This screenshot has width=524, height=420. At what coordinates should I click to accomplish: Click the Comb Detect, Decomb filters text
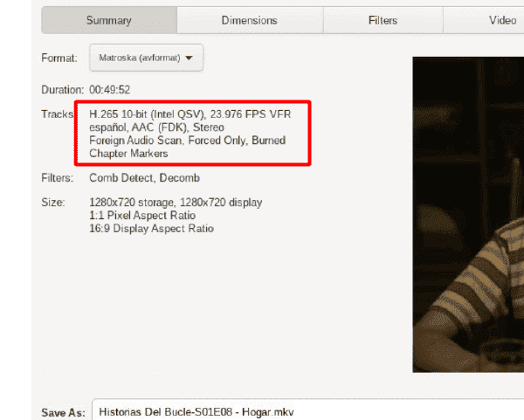(x=144, y=178)
